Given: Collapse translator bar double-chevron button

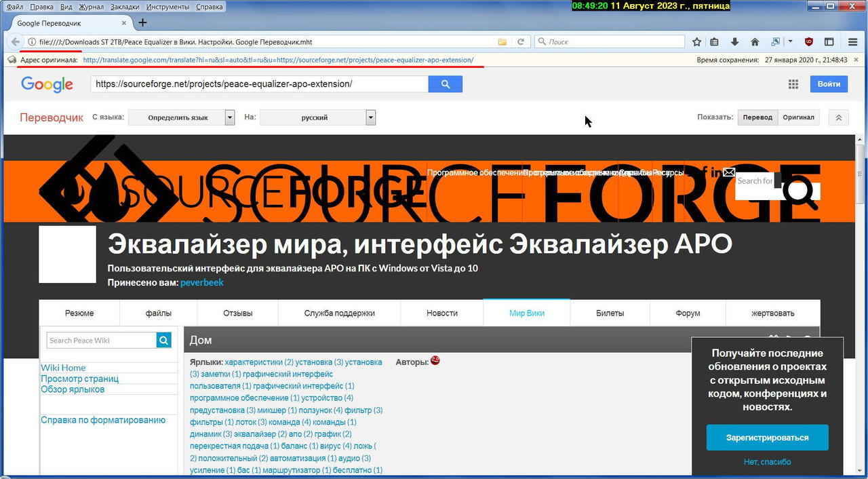Looking at the screenshot, I should [x=838, y=117].
